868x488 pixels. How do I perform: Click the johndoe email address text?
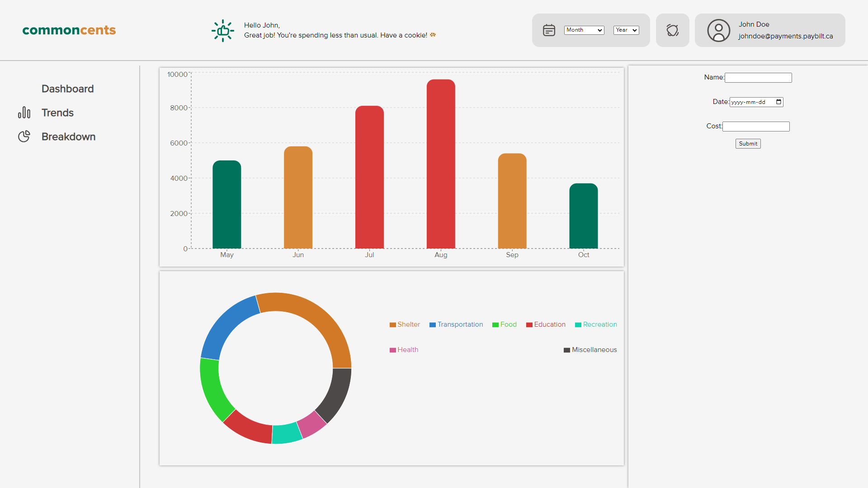[785, 36]
